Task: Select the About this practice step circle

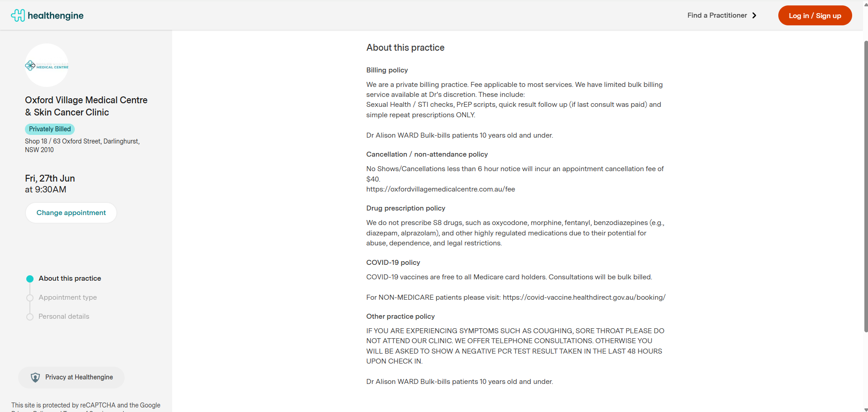Action: [x=30, y=279]
